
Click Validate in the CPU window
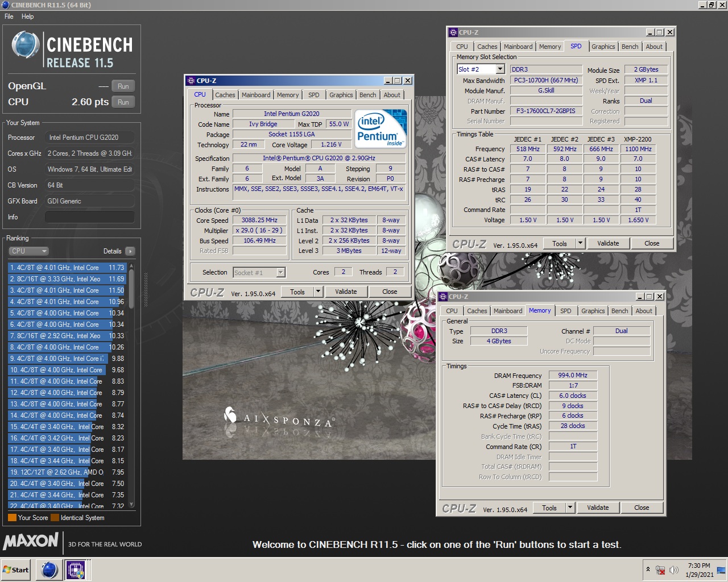(346, 292)
